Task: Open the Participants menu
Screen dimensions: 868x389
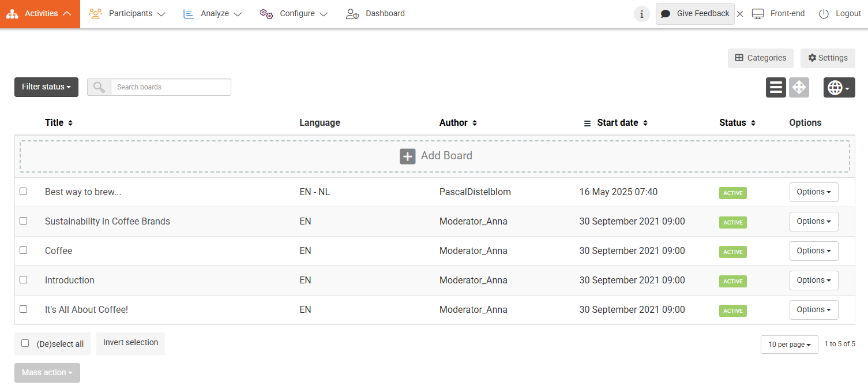Action: 127,14
